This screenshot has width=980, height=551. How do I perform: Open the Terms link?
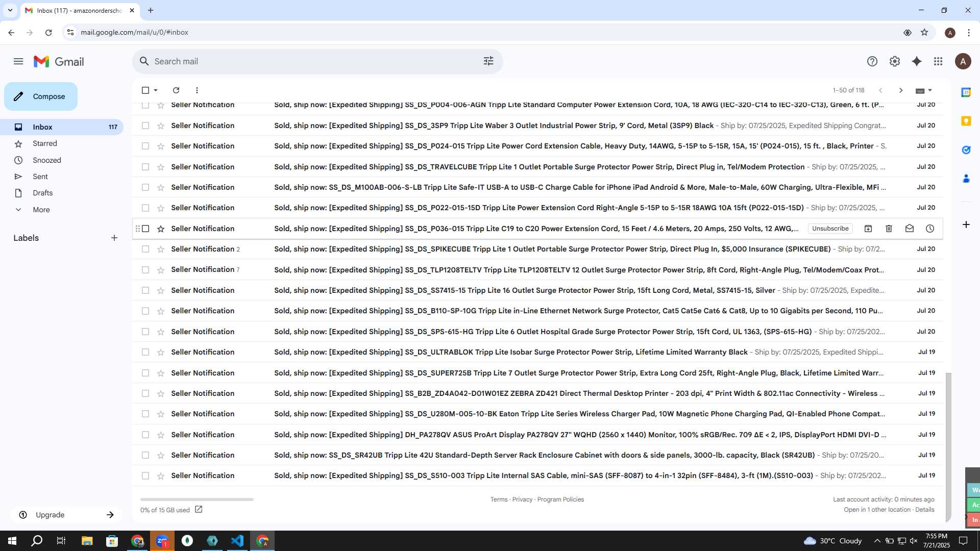pyautogui.click(x=499, y=499)
